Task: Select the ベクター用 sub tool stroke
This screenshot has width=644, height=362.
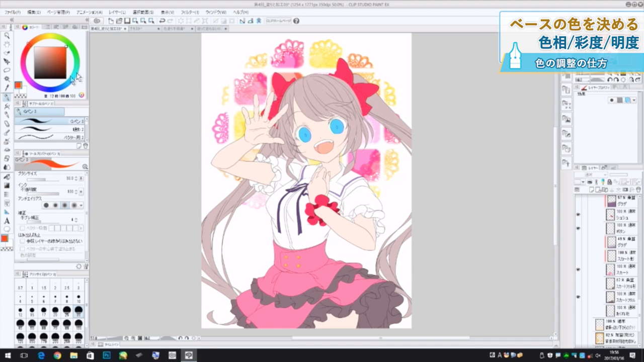Action: [x=49, y=137]
